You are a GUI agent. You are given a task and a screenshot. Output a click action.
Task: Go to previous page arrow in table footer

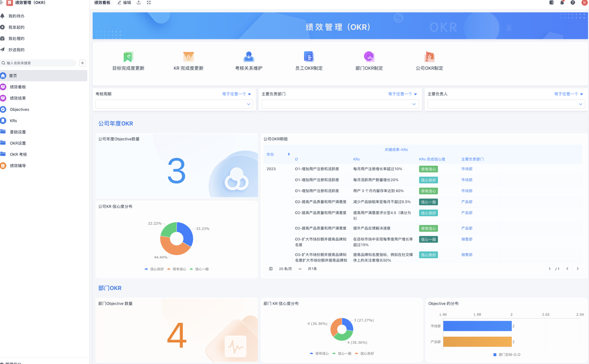point(567,269)
